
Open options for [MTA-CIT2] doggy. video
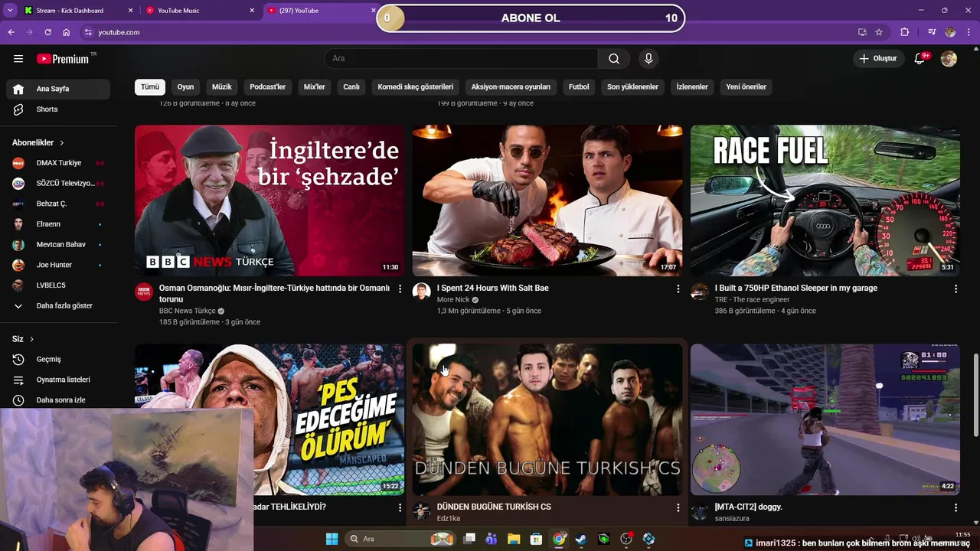(955, 508)
